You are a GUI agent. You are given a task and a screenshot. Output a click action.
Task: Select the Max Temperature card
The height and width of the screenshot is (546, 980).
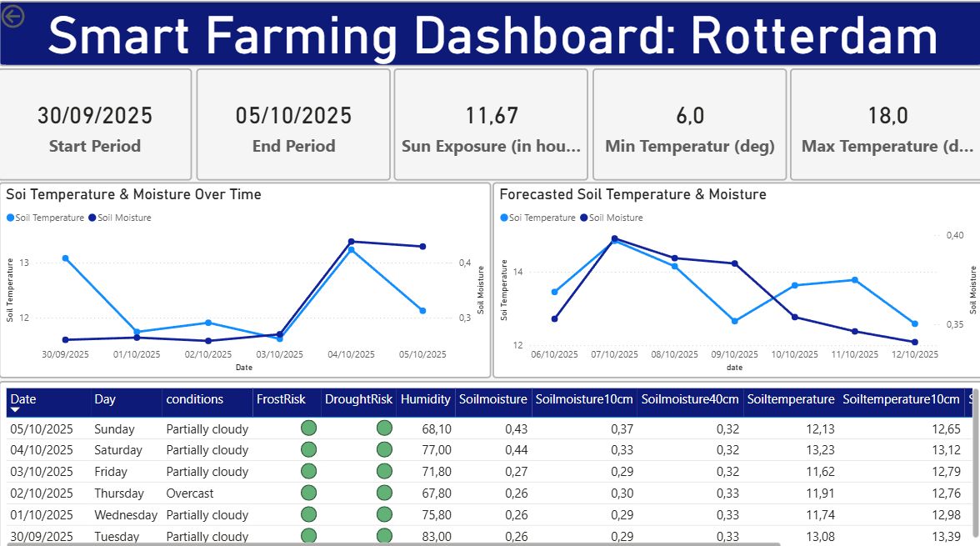click(885, 123)
